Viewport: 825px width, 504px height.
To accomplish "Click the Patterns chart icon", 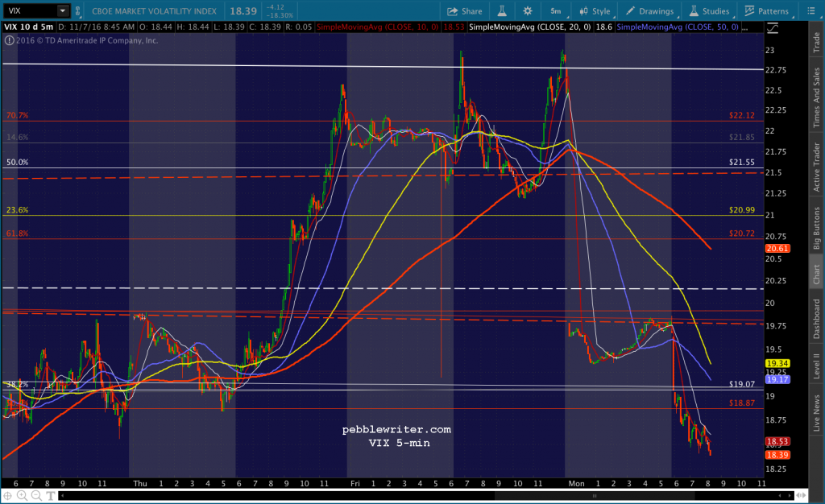I will pyautogui.click(x=749, y=11).
